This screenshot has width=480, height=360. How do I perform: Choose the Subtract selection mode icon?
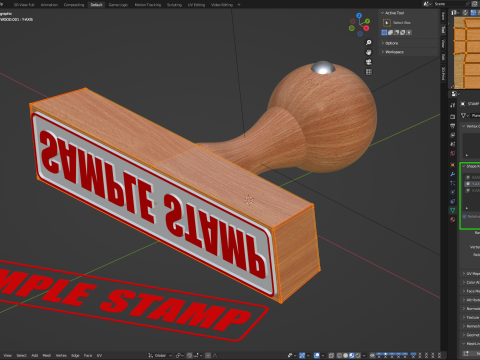(396, 32)
